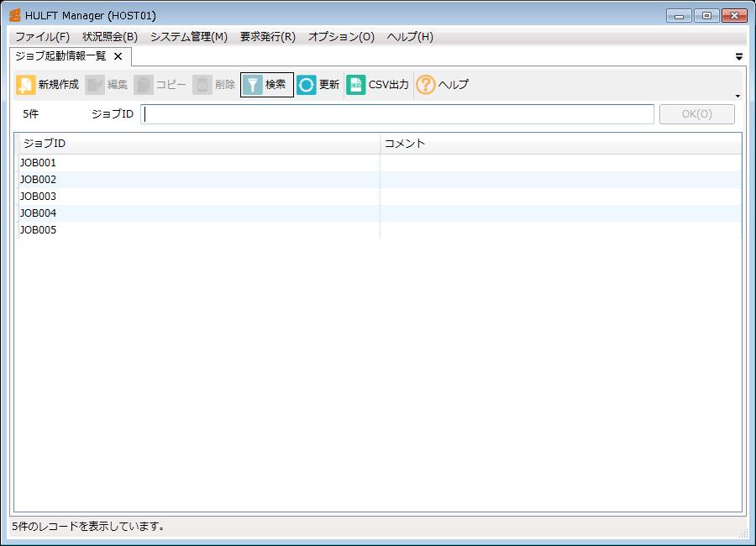Click the コメント column header

click(x=560, y=144)
